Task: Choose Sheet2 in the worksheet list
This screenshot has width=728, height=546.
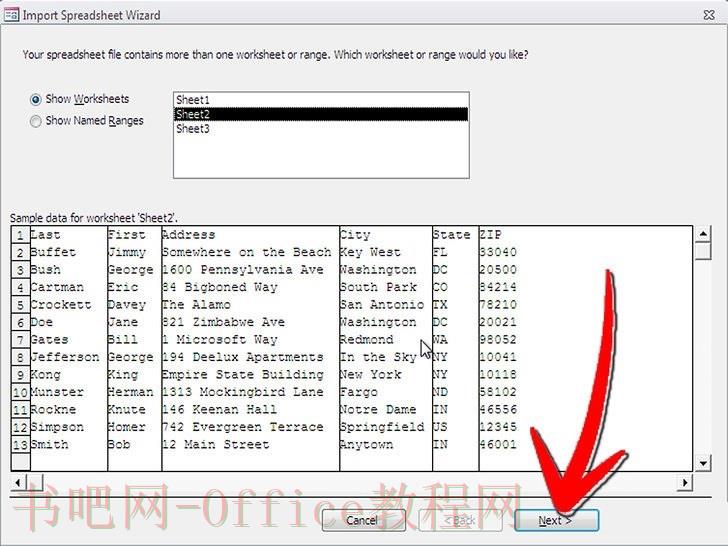Action: tap(321, 114)
